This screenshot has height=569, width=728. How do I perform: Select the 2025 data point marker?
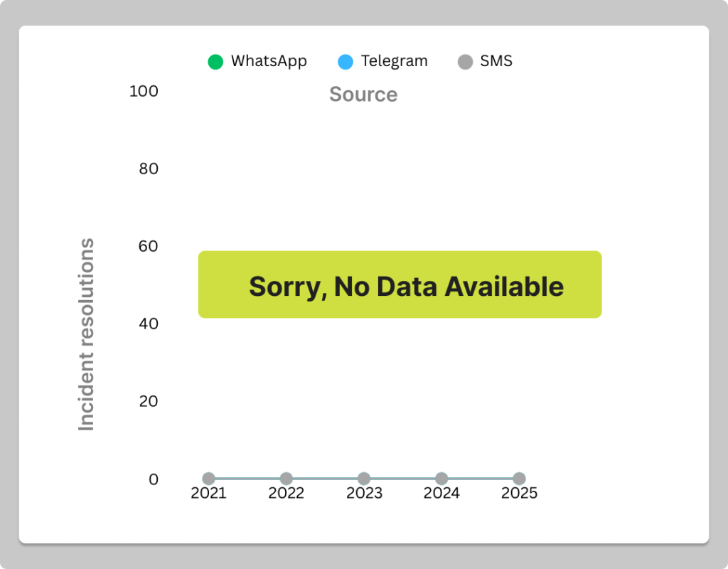pyautogui.click(x=519, y=479)
